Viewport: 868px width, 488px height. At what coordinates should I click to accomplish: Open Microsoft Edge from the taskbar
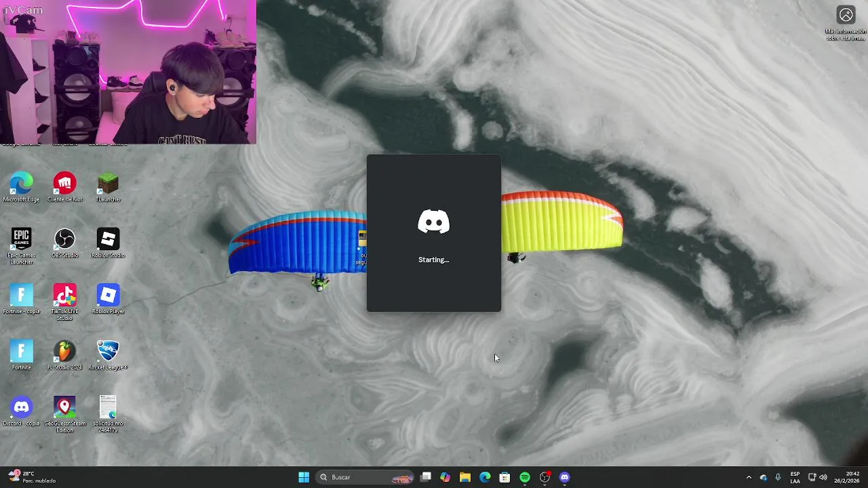[485, 477]
